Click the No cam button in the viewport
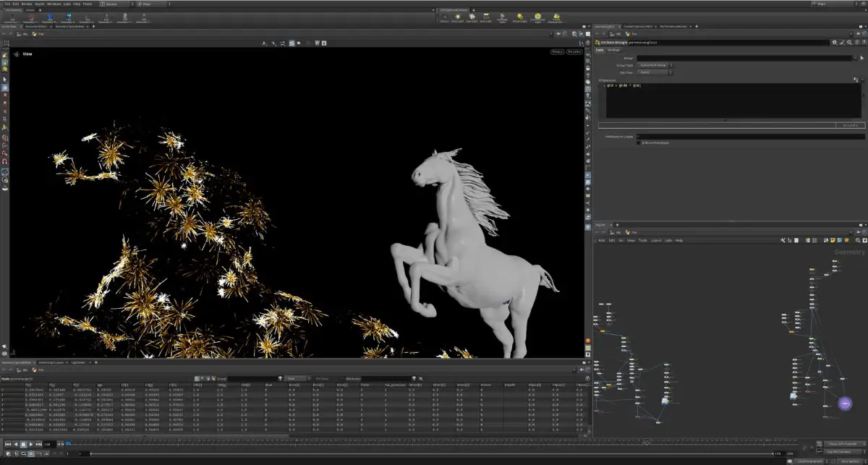The width and height of the screenshot is (868, 465). (x=574, y=51)
